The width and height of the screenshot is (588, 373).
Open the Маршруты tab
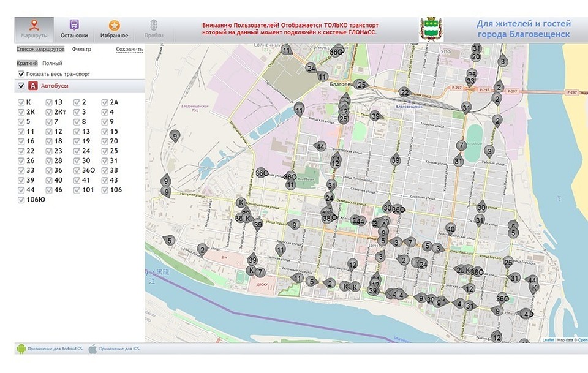[34, 29]
